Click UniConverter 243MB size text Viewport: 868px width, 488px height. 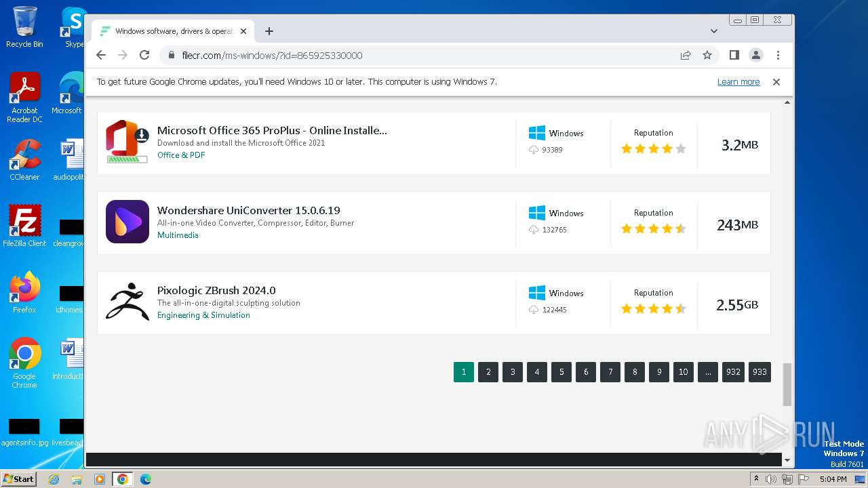click(x=737, y=224)
